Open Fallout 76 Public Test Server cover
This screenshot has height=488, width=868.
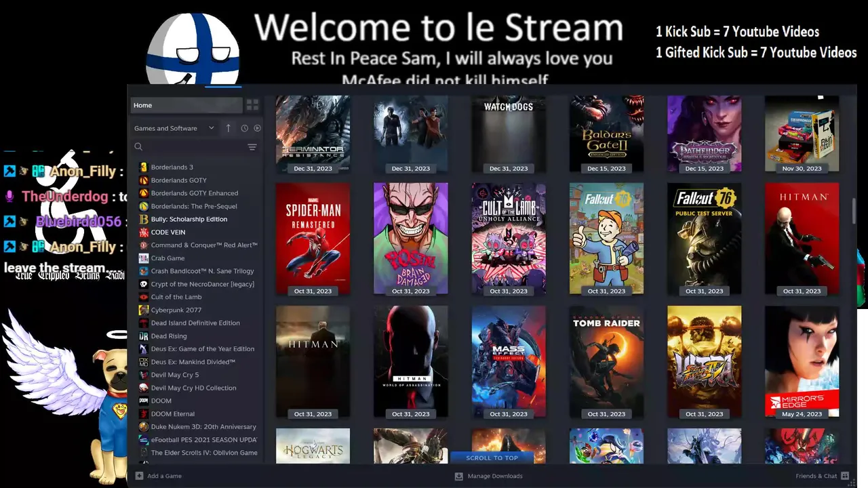704,239
